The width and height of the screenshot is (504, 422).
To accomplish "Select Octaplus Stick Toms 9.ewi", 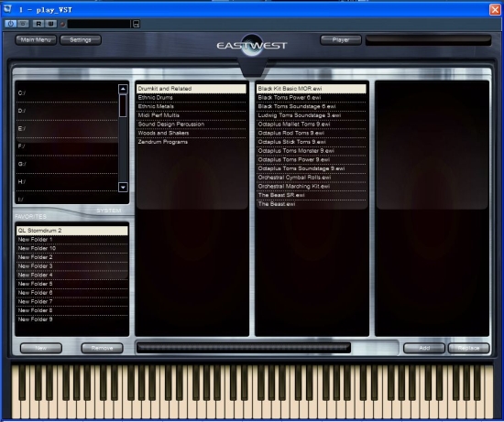I will click(312, 142).
